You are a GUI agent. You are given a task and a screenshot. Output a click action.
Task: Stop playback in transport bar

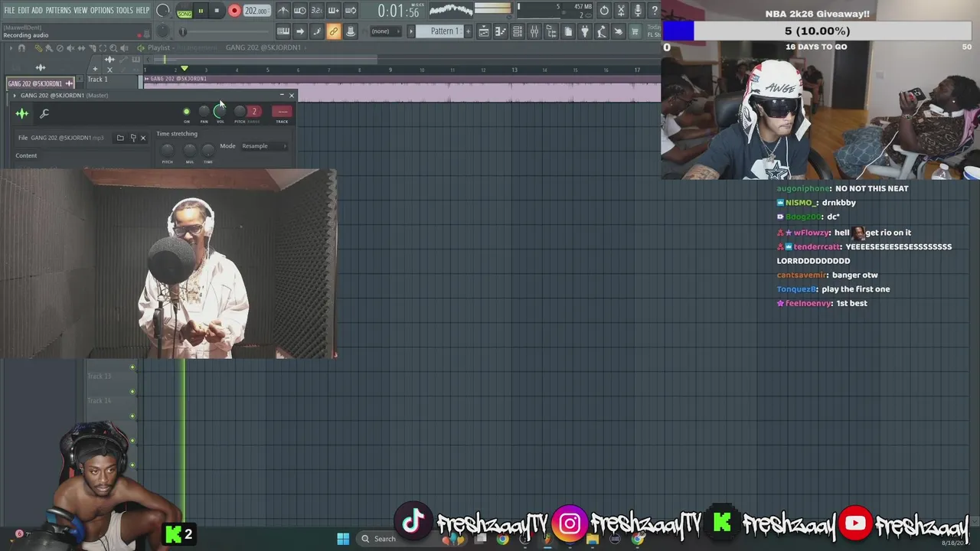(217, 11)
